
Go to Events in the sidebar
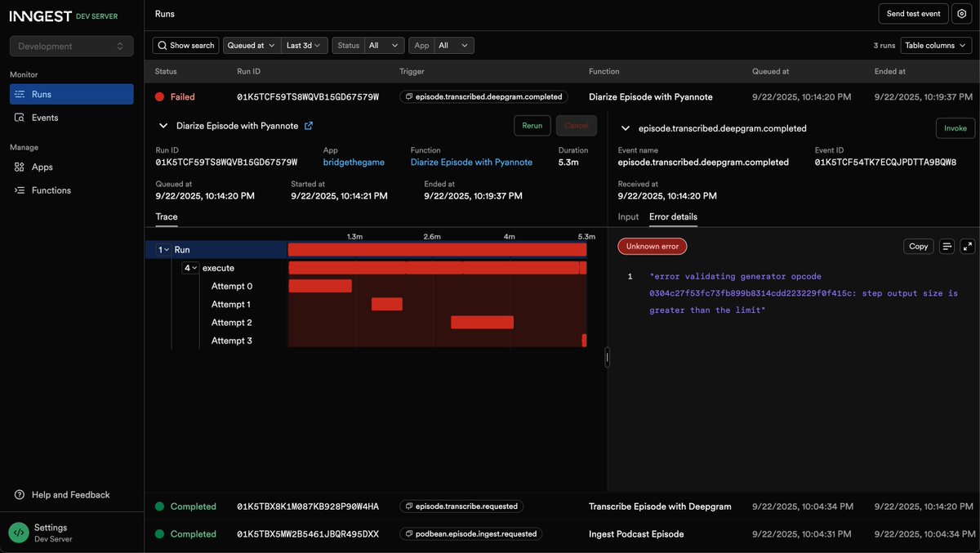pos(72,118)
